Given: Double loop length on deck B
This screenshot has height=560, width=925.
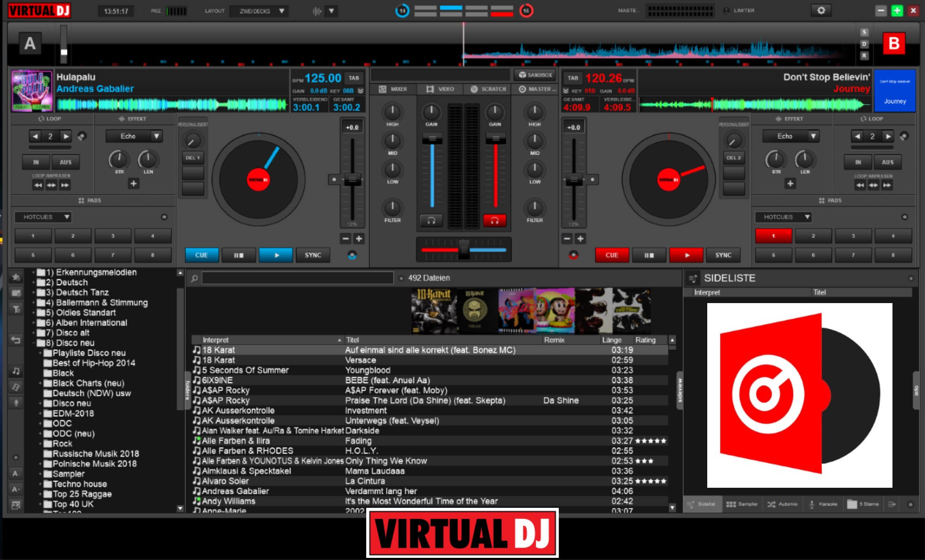Looking at the screenshot, I should click(x=888, y=136).
